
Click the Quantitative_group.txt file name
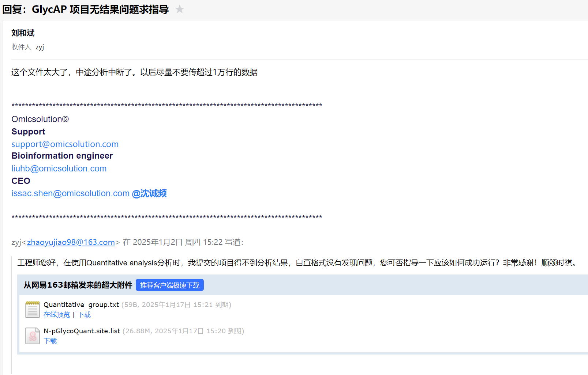81,305
